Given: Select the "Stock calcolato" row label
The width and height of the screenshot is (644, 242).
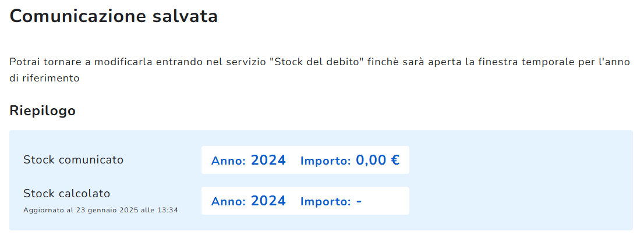Looking at the screenshot, I should click(66, 193).
